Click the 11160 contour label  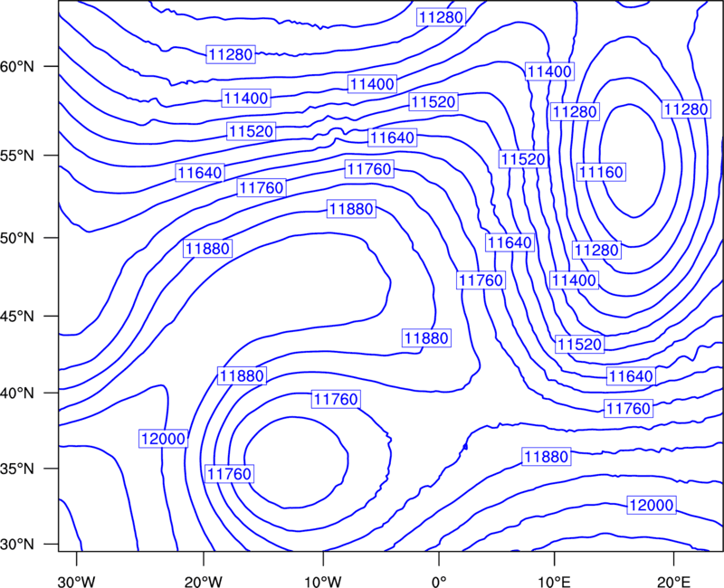(601, 172)
